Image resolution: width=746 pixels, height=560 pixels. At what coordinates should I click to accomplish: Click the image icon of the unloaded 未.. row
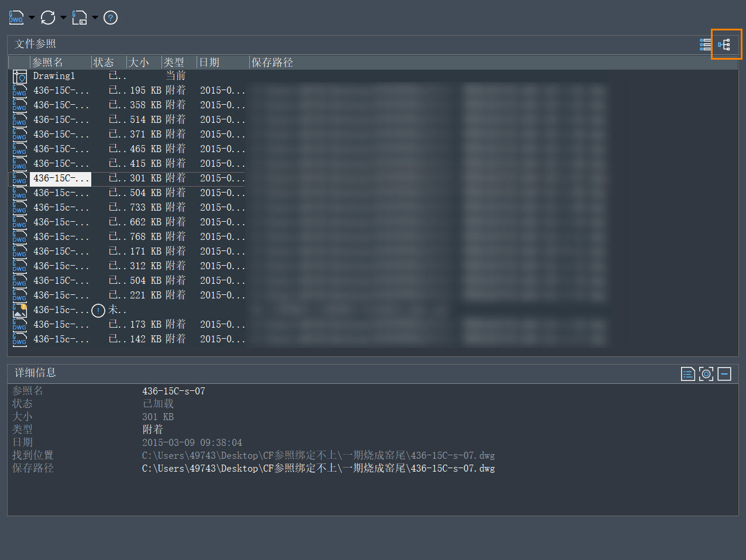click(x=20, y=310)
